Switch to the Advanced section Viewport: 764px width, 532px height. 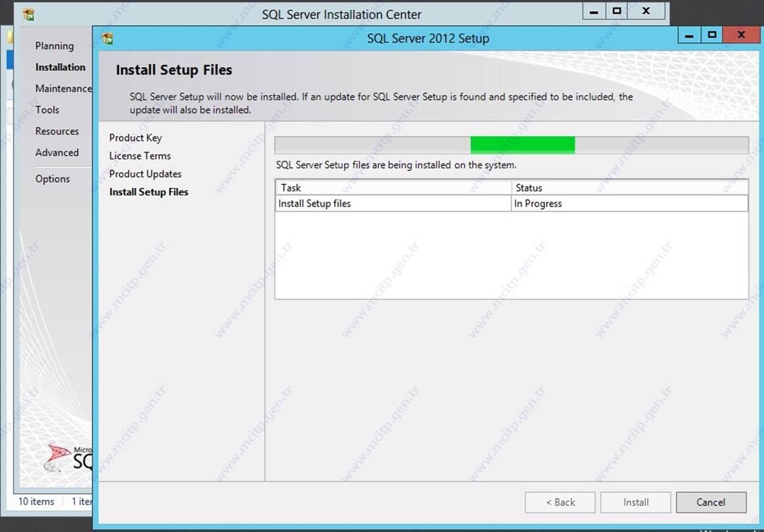(x=57, y=152)
